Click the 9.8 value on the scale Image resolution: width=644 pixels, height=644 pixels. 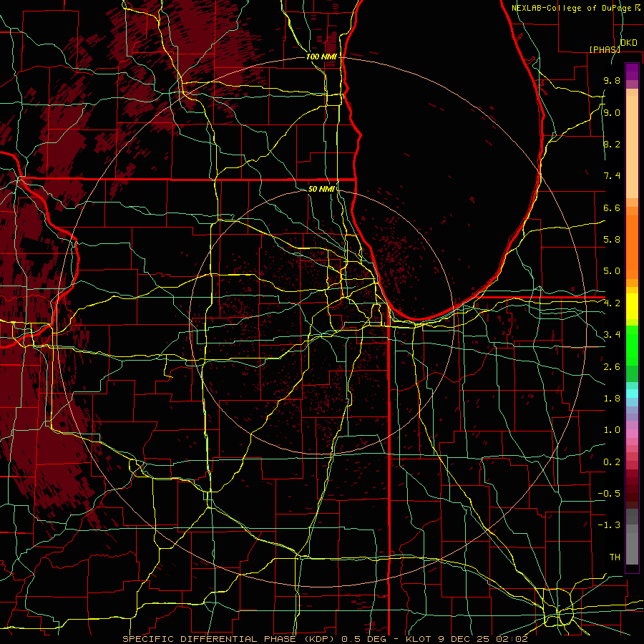[x=612, y=80]
